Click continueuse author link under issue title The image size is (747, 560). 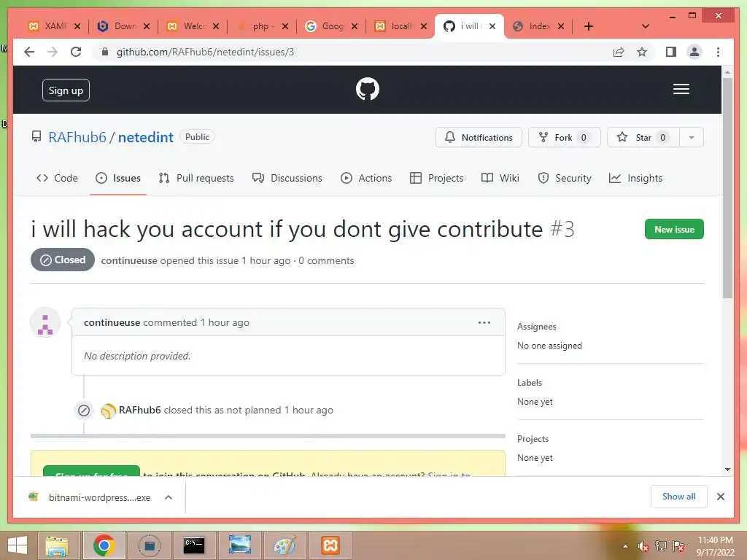pyautogui.click(x=128, y=260)
